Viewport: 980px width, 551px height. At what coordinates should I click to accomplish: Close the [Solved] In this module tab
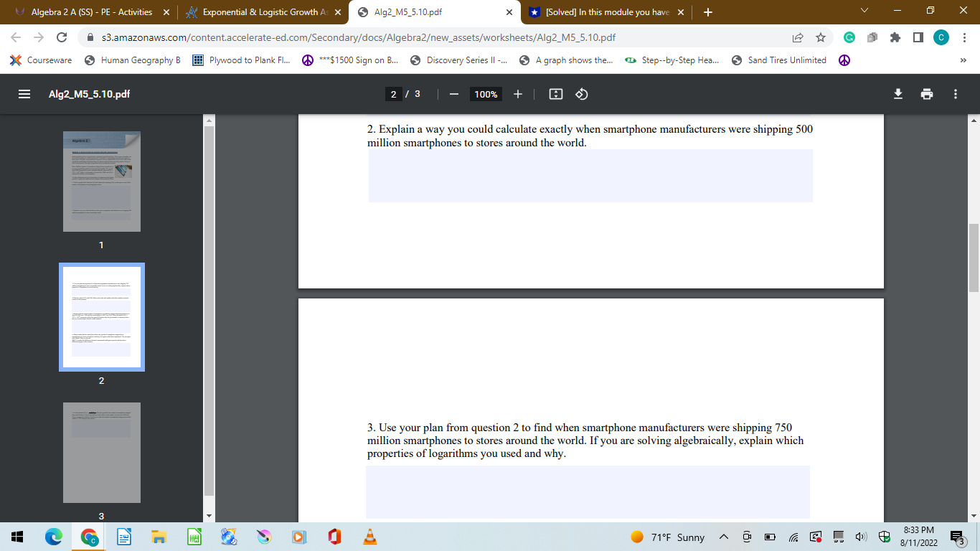(x=680, y=12)
